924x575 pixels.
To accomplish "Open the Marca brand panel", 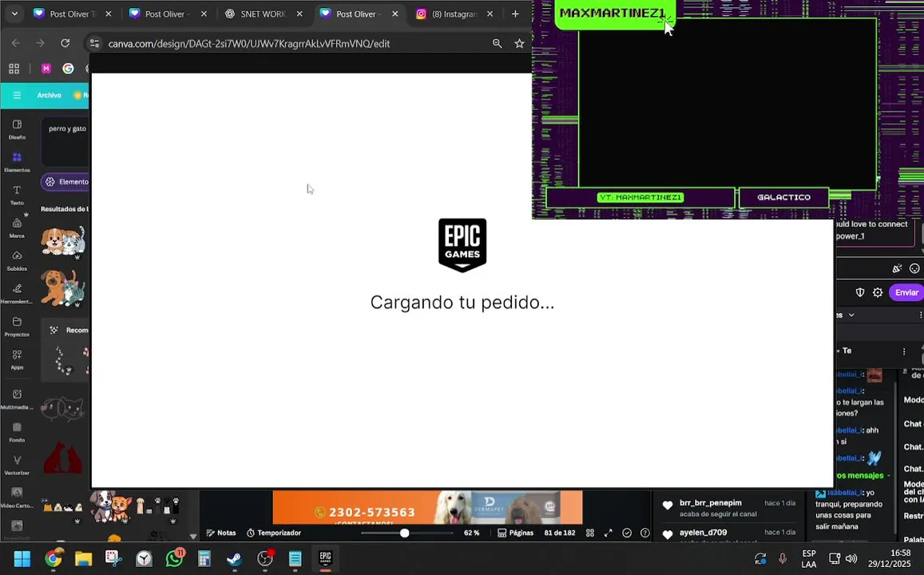I will coord(17,228).
